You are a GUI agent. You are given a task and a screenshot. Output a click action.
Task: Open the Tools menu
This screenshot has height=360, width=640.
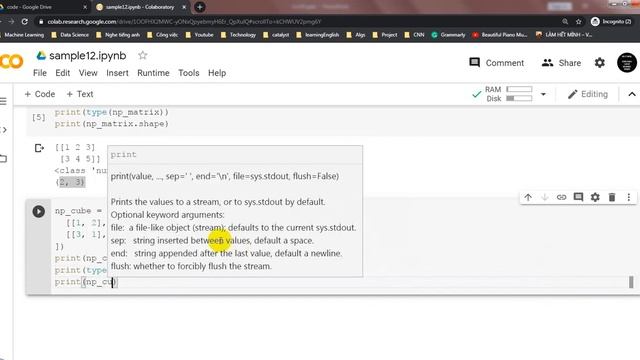click(189, 73)
